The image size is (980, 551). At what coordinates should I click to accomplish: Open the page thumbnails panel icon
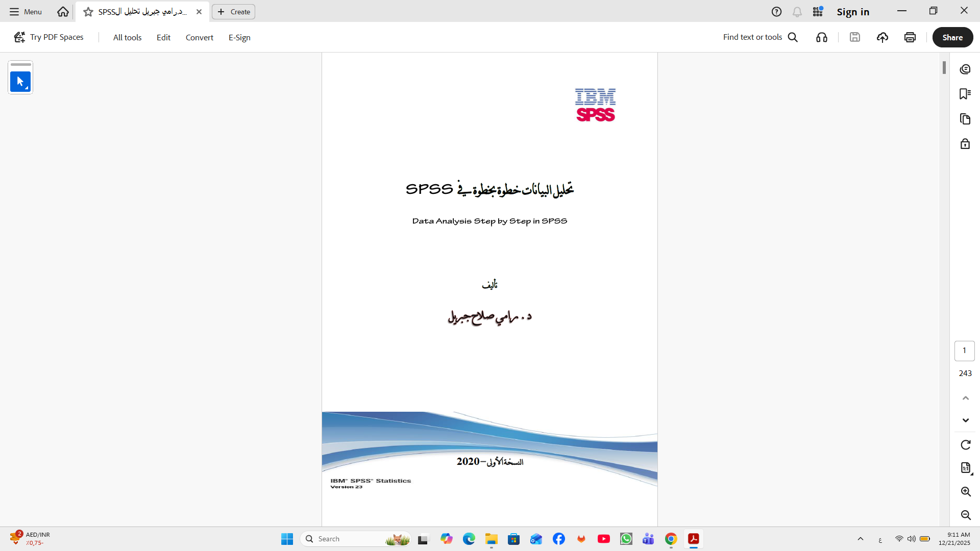pos(965,119)
